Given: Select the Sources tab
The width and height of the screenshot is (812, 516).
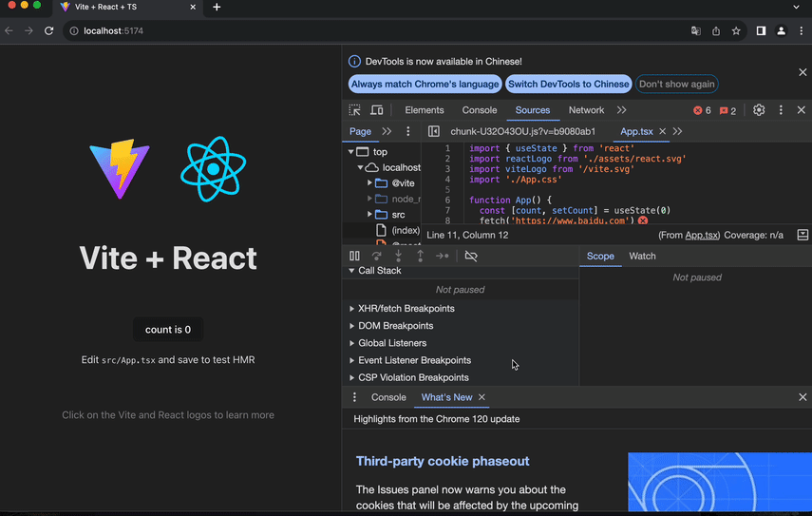Looking at the screenshot, I should pos(533,110).
